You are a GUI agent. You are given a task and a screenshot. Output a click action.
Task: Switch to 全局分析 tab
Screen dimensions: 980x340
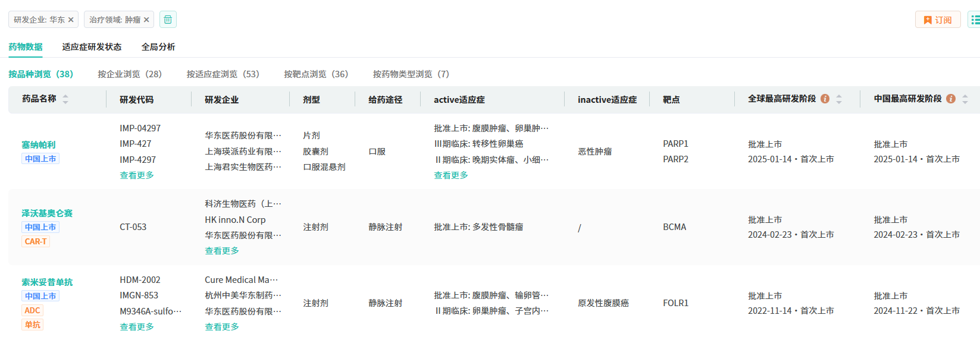pyautogui.click(x=158, y=47)
